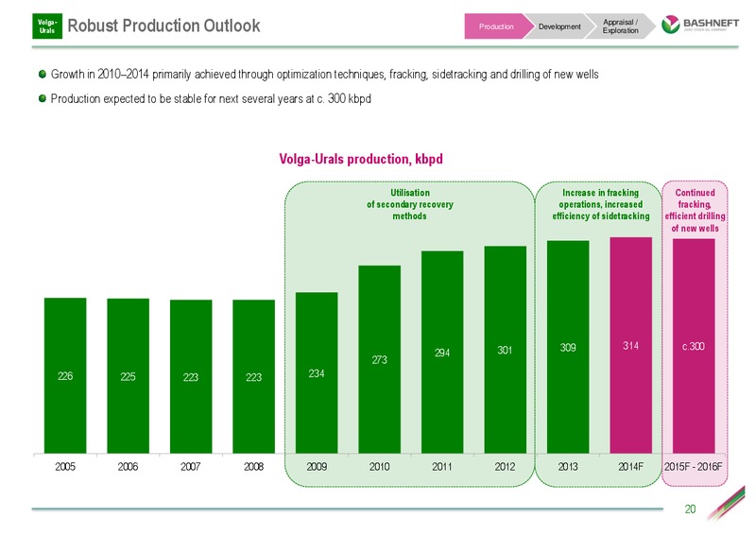Click the Utilisation of secondary recovery methods caption
The width and height of the screenshot is (756, 535).
tap(410, 204)
